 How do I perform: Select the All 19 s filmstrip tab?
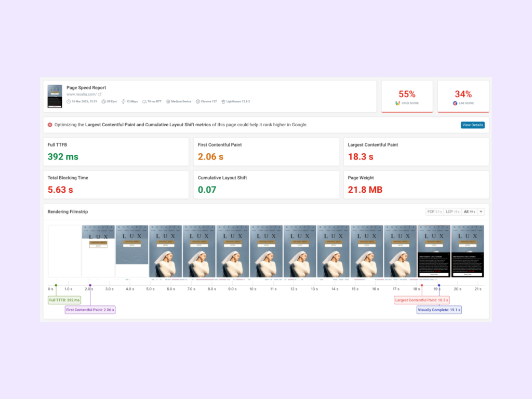click(x=470, y=212)
